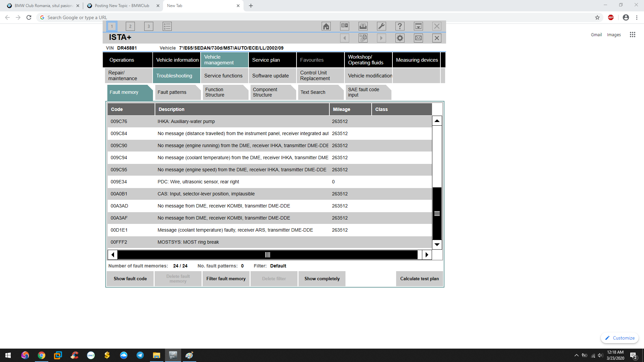Click the vertical scrollbar thumb
Screen dimensions: 644x362
[437, 214]
